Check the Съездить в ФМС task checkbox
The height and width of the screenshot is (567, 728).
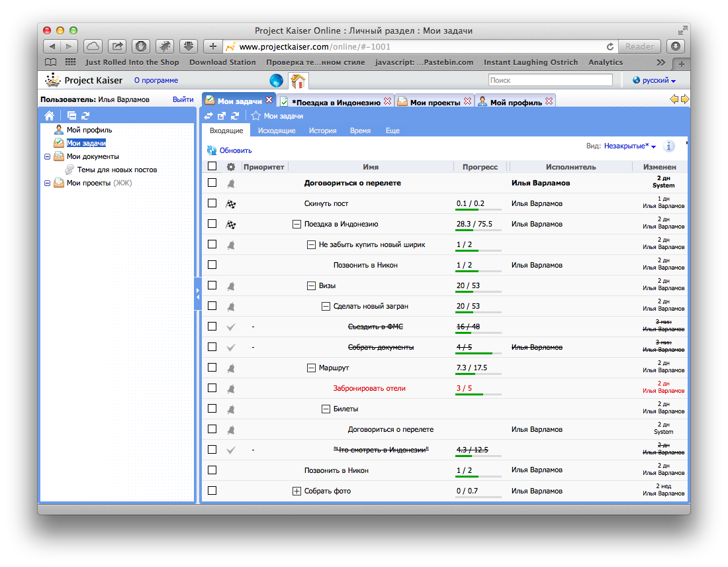pyautogui.click(x=212, y=327)
